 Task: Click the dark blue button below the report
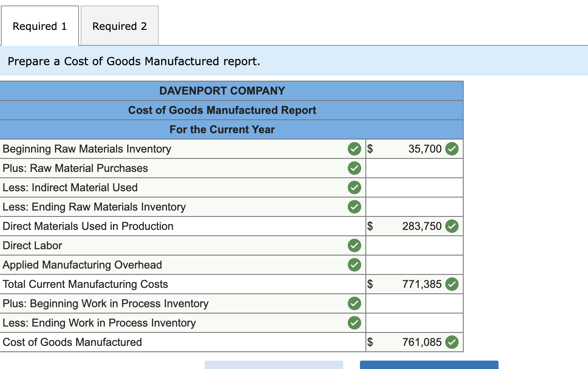pyautogui.click(x=428, y=365)
